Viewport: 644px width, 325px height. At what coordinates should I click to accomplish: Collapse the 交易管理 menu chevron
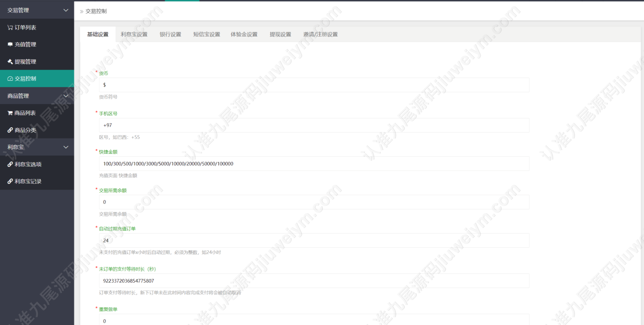66,10
